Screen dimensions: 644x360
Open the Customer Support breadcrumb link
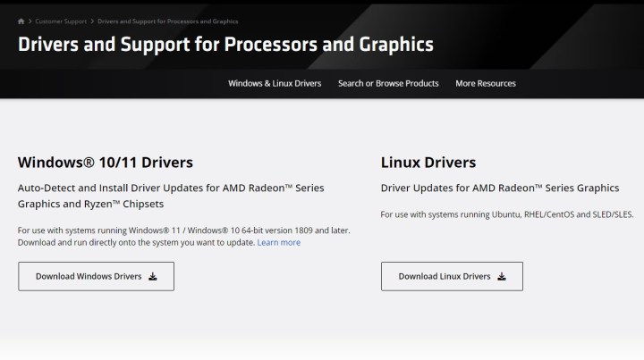point(61,21)
